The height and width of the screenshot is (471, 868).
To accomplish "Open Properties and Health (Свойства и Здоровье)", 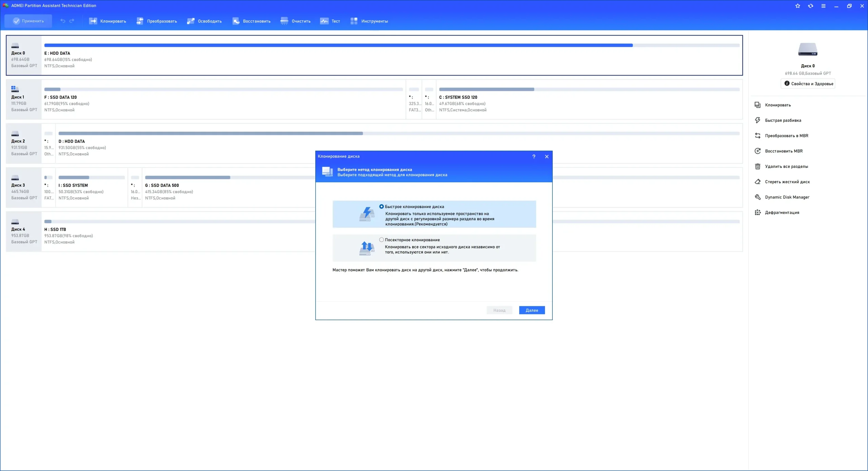I will (x=808, y=84).
